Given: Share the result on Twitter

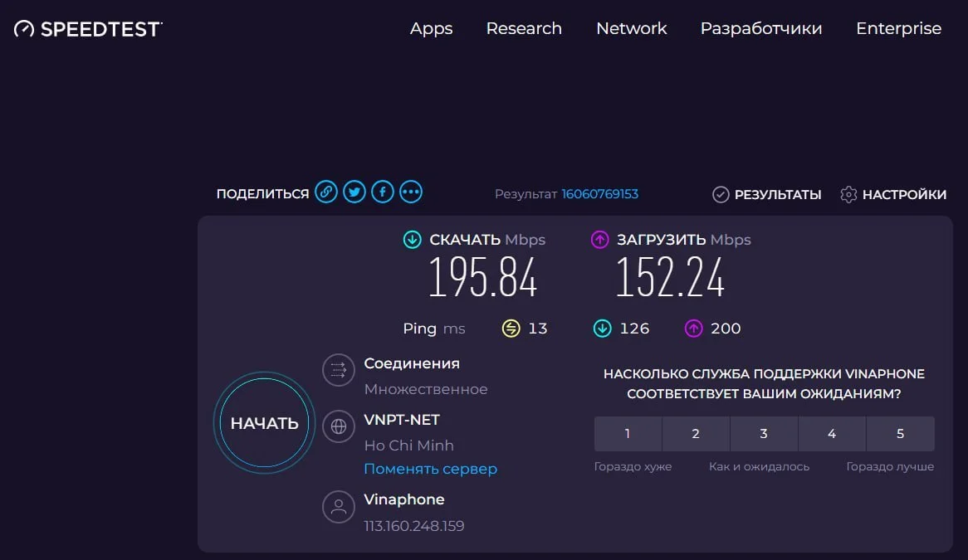Looking at the screenshot, I should (x=354, y=192).
